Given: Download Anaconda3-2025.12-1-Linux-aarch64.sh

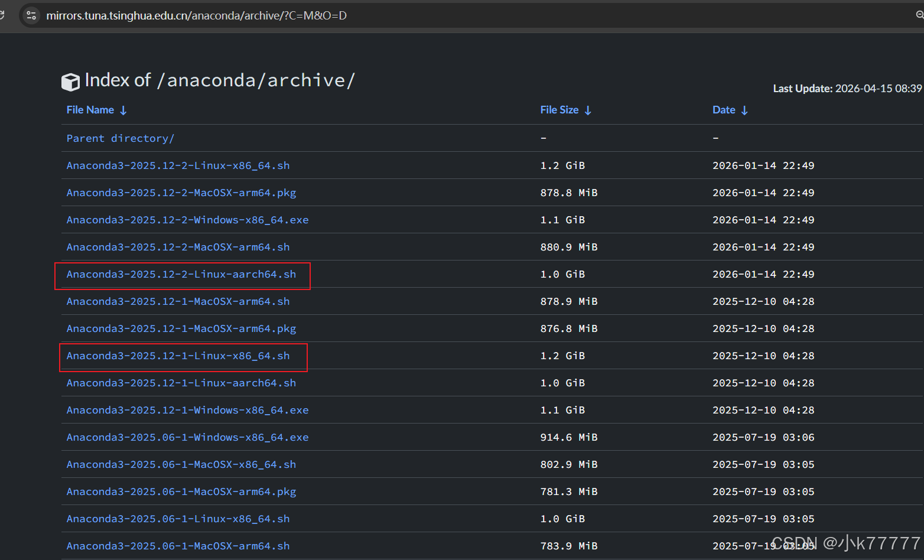Looking at the screenshot, I should [x=181, y=383].
